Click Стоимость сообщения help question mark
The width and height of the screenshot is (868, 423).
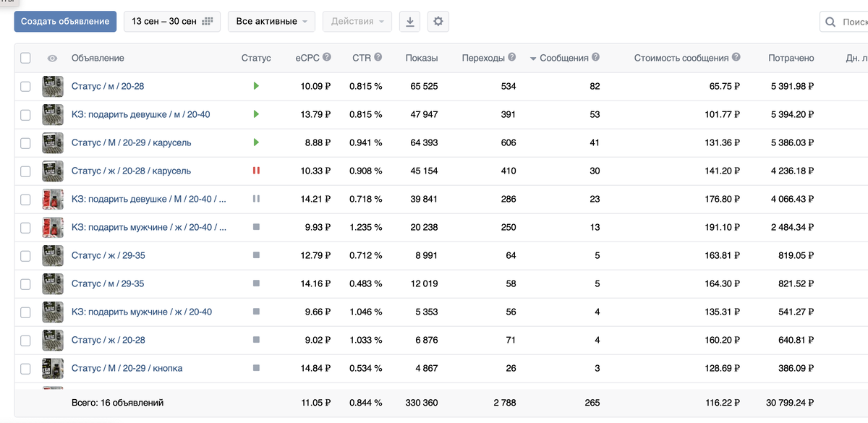point(736,58)
